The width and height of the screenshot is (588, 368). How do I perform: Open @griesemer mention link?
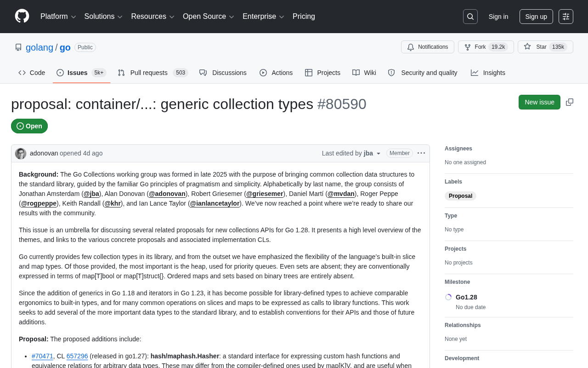click(265, 194)
